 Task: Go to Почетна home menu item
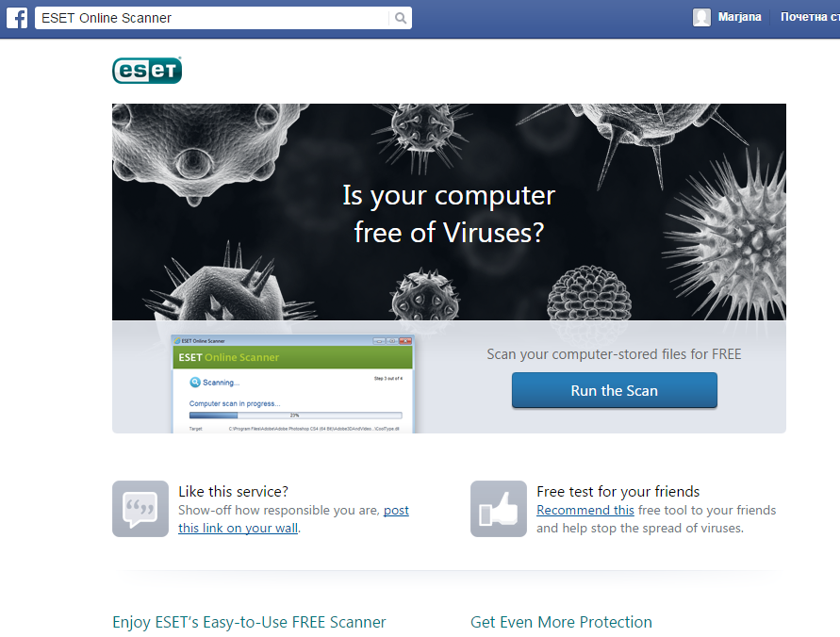pyautogui.click(x=810, y=17)
